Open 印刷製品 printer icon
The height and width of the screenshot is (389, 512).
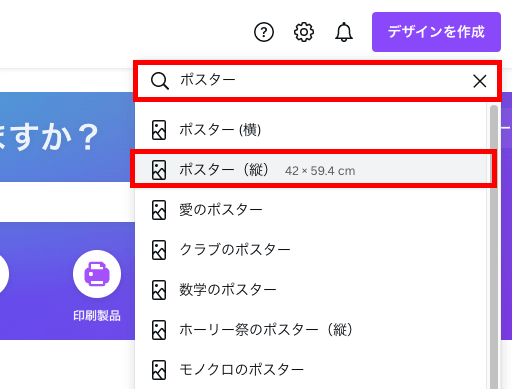click(97, 274)
